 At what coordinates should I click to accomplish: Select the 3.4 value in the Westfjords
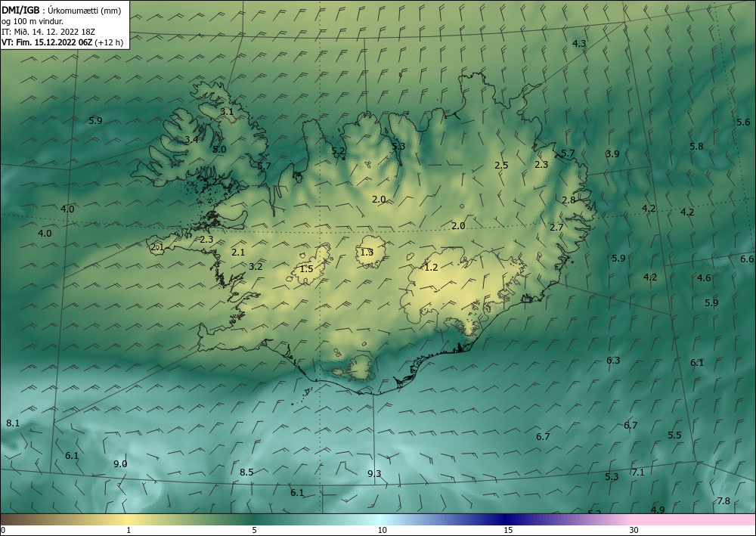pyautogui.click(x=191, y=139)
